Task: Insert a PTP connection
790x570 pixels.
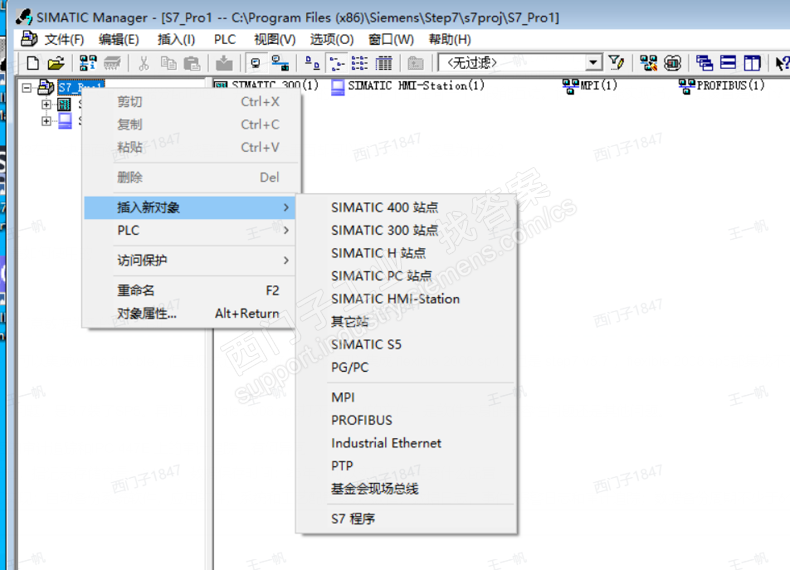Action: click(407, 466)
